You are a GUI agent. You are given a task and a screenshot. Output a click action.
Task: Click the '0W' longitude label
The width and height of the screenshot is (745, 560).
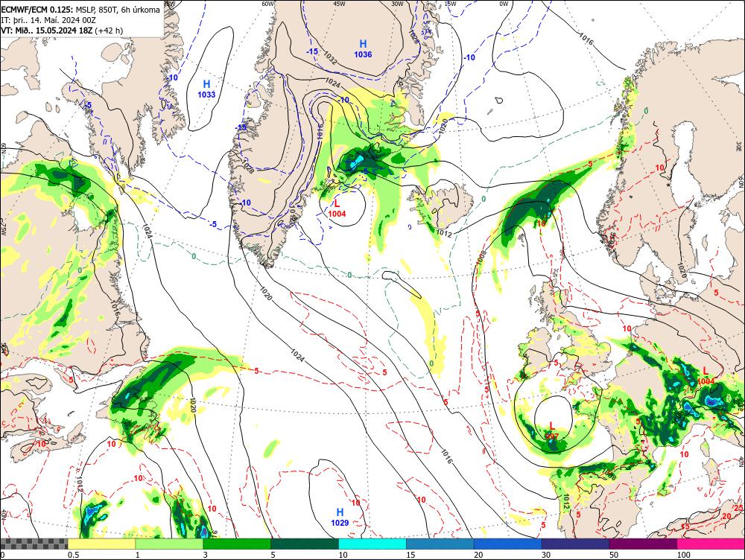pos(504,4)
